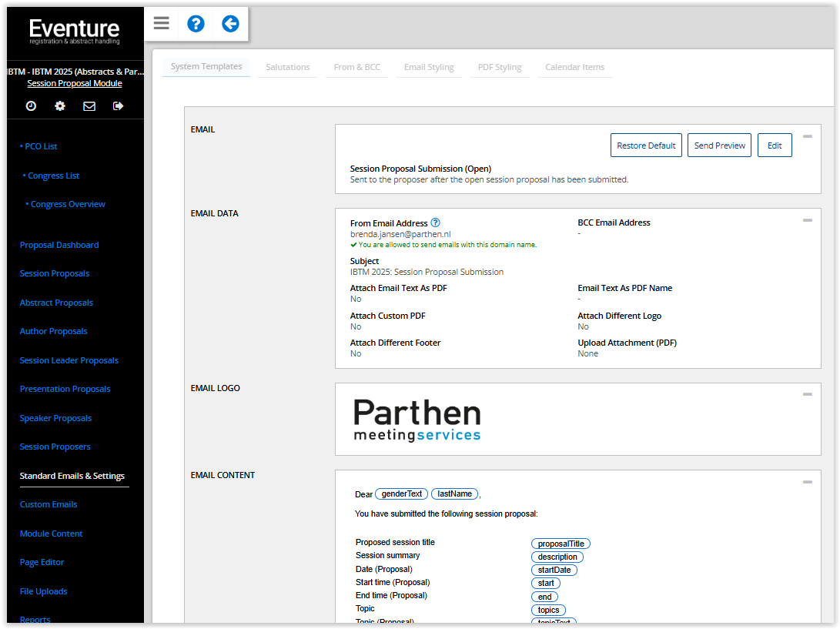The width and height of the screenshot is (840, 629).
Task: Collapse the EMAIL LOGO panel
Action: tap(807, 394)
